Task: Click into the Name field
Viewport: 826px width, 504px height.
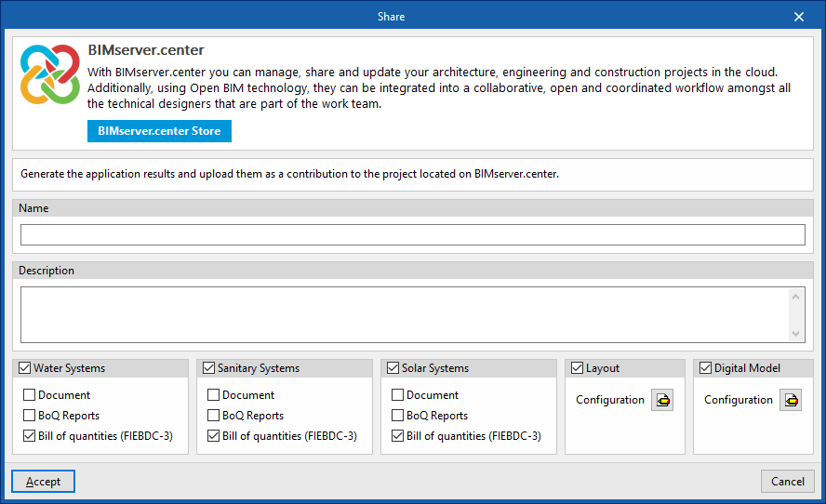Action: 412,234
